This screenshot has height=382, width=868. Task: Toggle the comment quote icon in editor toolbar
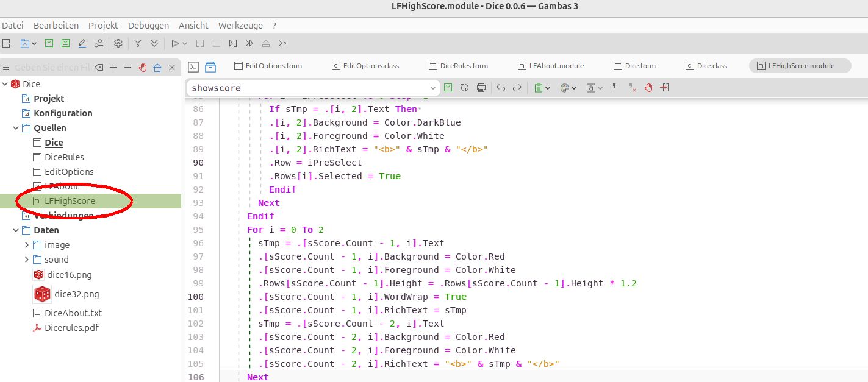click(x=614, y=87)
